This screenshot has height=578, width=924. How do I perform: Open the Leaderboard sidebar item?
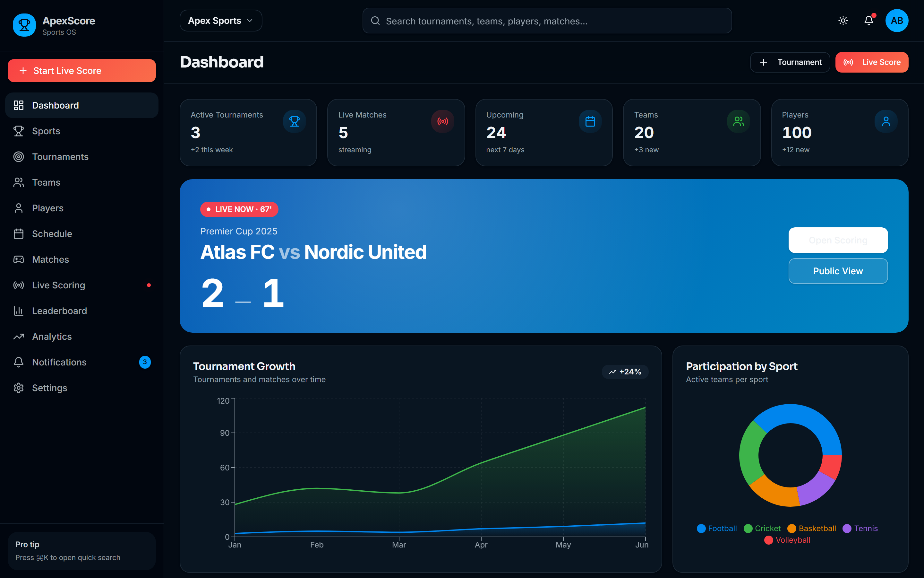click(x=82, y=311)
